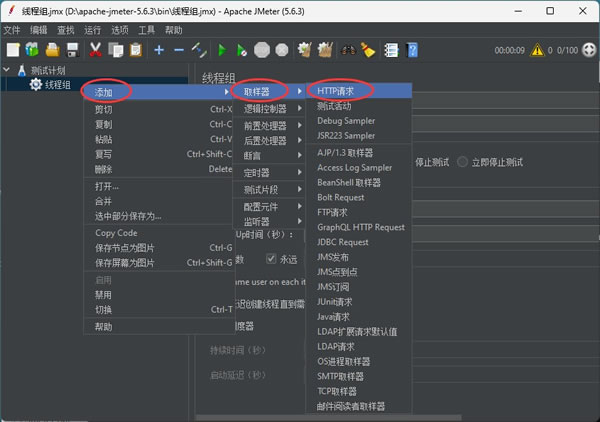
Task: Click the Search binoculars icon
Action: (348, 50)
